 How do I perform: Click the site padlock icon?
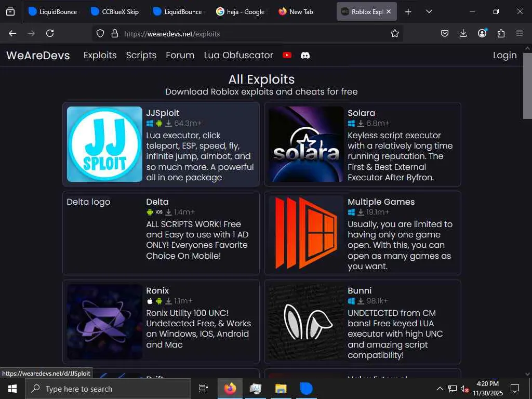115,33
